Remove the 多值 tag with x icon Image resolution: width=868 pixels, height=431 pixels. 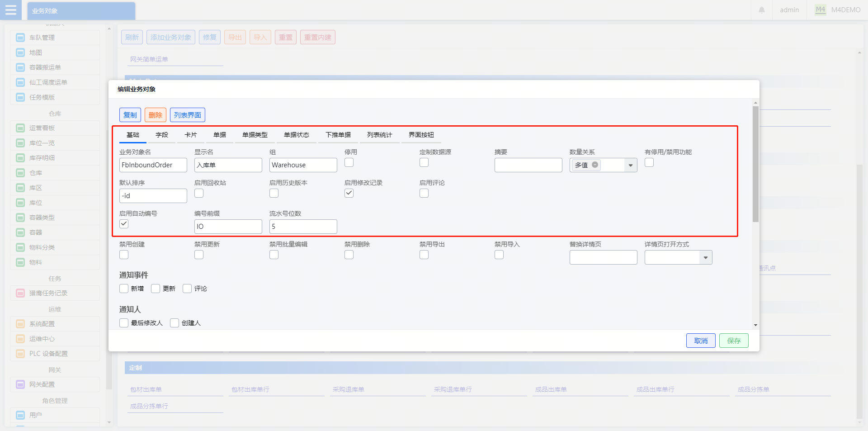point(595,165)
